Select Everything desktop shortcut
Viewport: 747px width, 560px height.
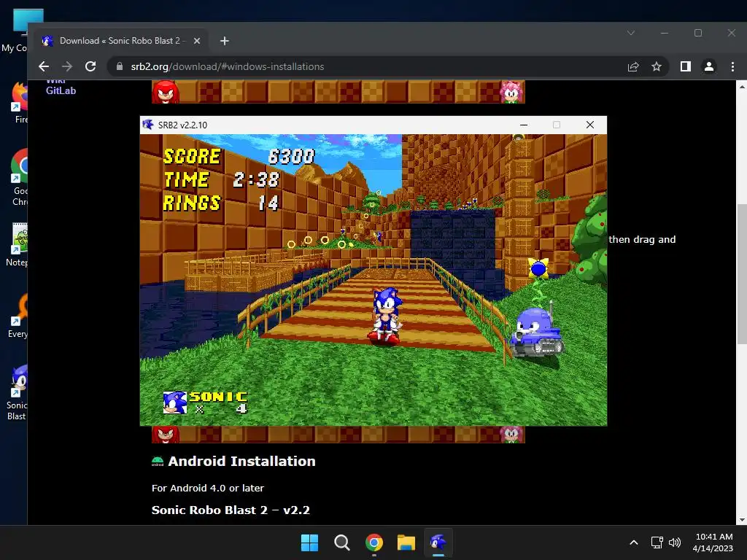point(18,316)
